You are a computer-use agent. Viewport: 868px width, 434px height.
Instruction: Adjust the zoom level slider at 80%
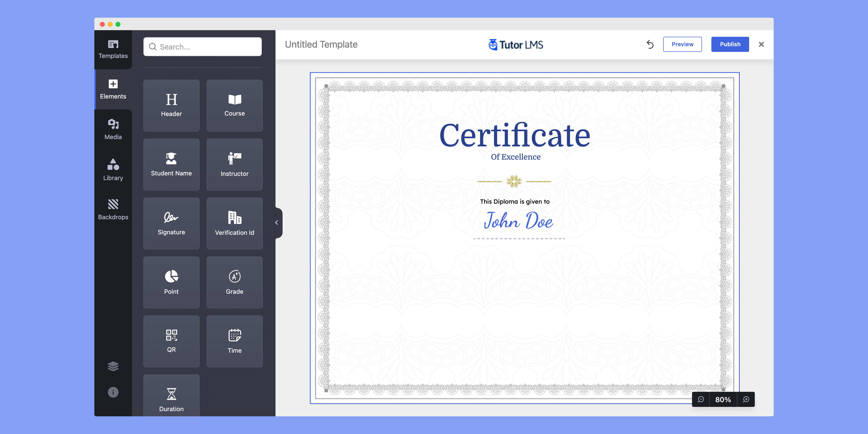(723, 399)
